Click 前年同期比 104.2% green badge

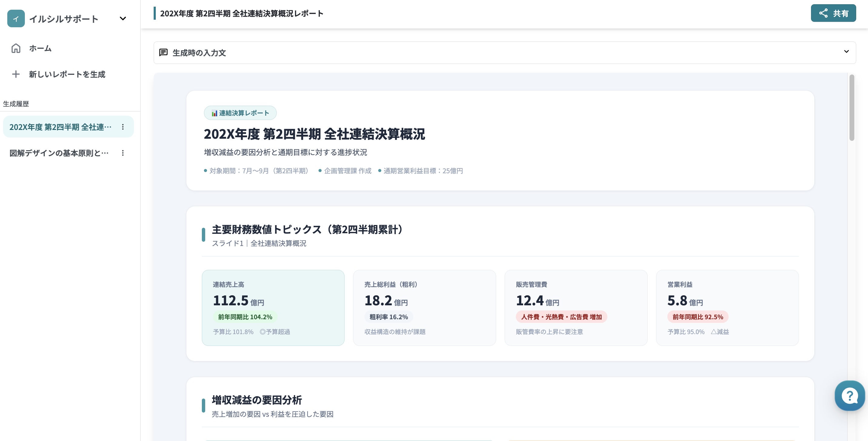point(245,317)
